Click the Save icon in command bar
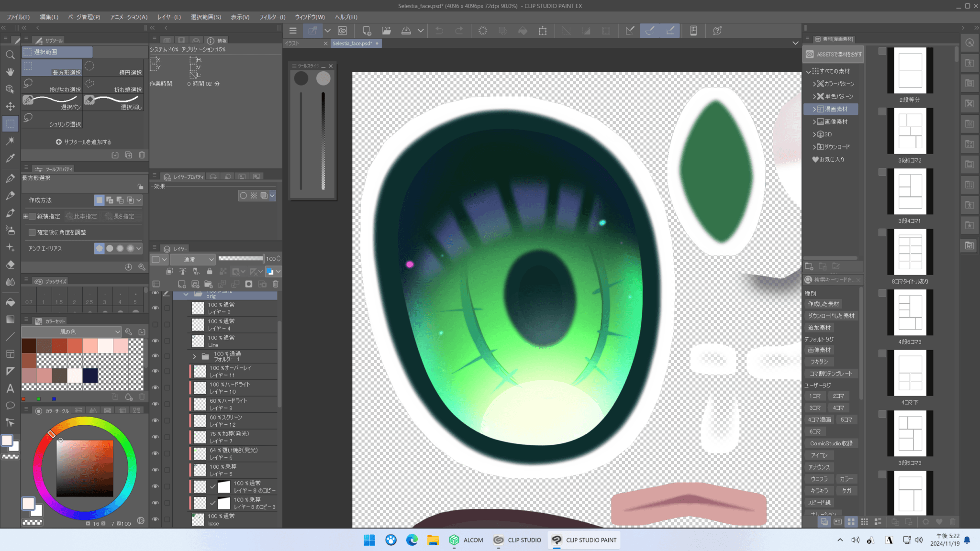Image resolution: width=980 pixels, height=551 pixels. (x=406, y=31)
